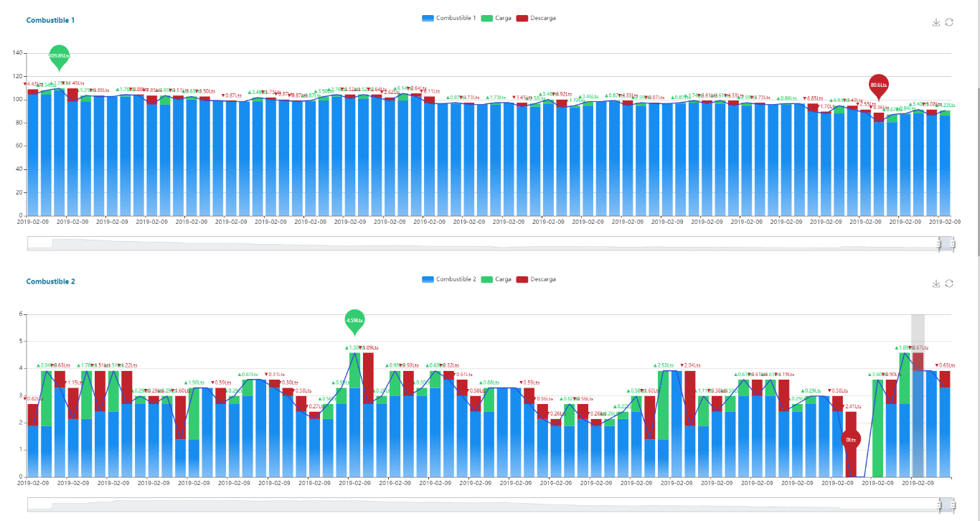980x521 pixels.
Task: Toggle the Combustible 2 legend series
Action: click(448, 279)
